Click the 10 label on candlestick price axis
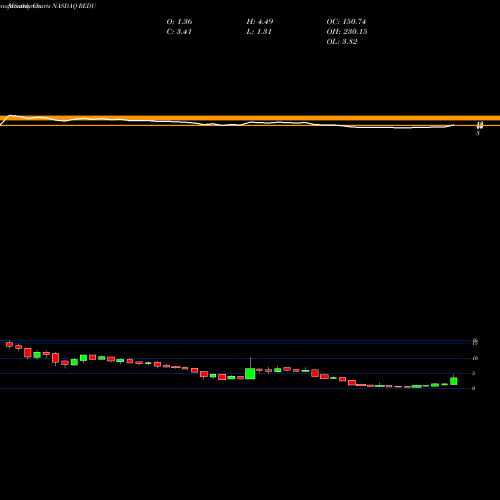This screenshot has width=500, height=500. [x=475, y=358]
